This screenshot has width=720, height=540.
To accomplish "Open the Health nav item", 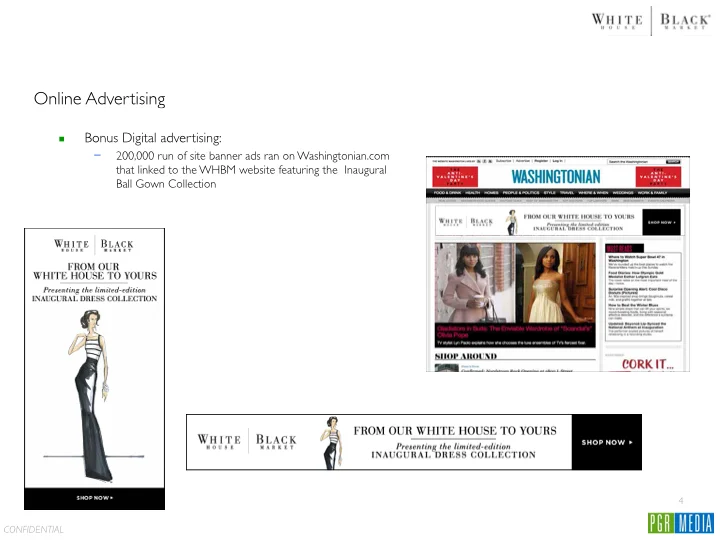I will (472, 193).
